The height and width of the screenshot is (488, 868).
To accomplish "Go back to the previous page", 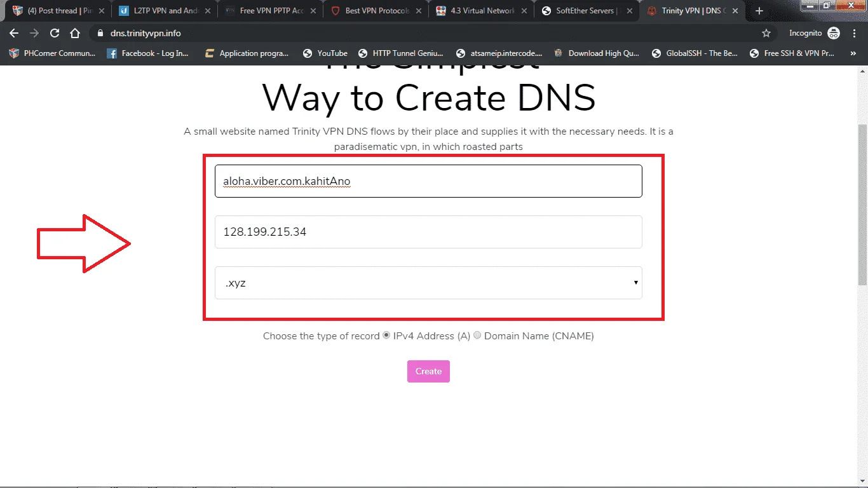I will point(14,33).
